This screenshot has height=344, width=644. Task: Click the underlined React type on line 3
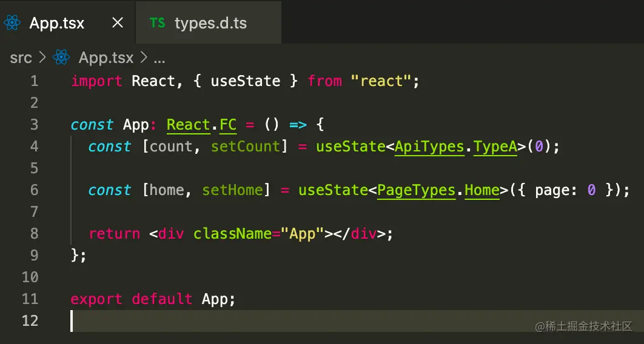[188, 125]
